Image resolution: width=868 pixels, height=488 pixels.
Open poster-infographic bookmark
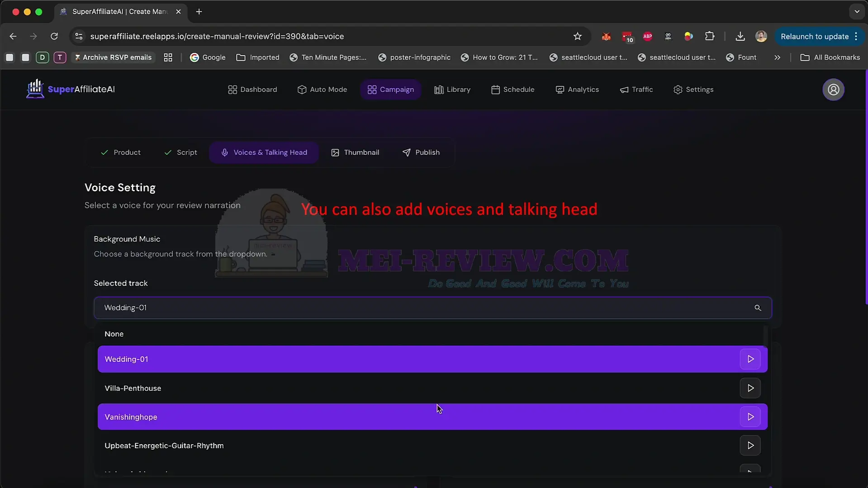(x=414, y=57)
